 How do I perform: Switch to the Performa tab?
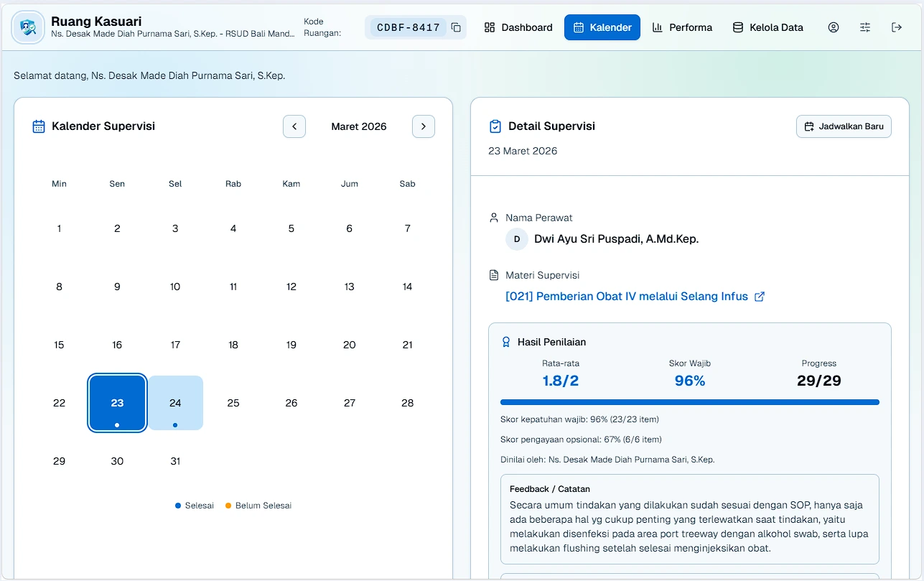click(x=682, y=27)
